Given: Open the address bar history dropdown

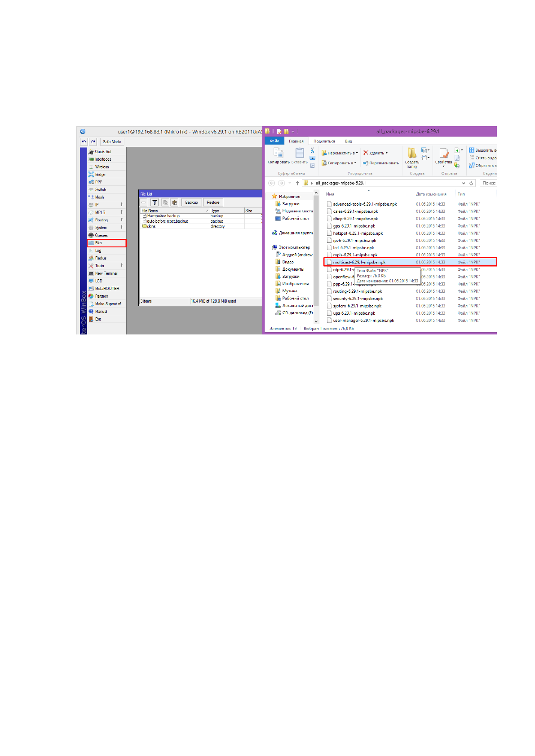Looking at the screenshot, I should click(x=464, y=183).
